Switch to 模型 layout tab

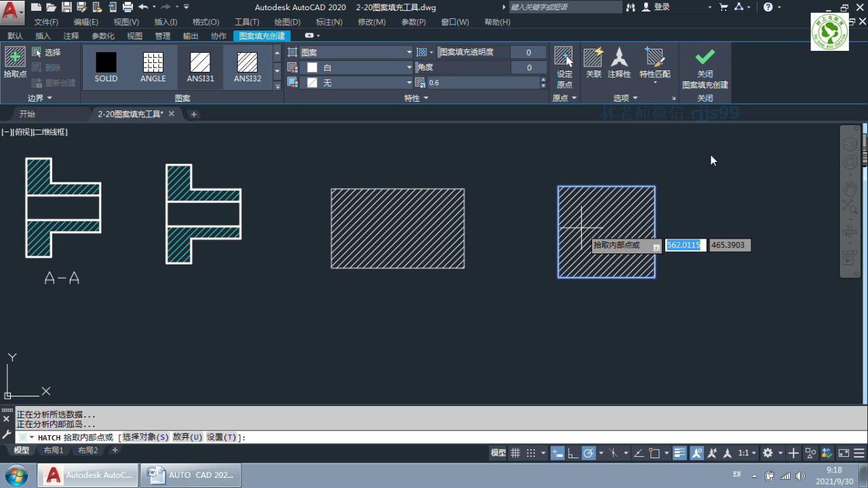pyautogui.click(x=22, y=450)
